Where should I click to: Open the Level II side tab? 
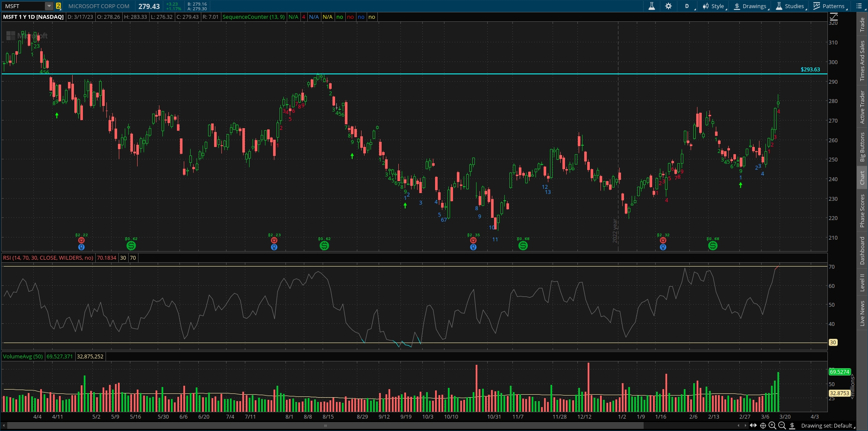[862, 283]
